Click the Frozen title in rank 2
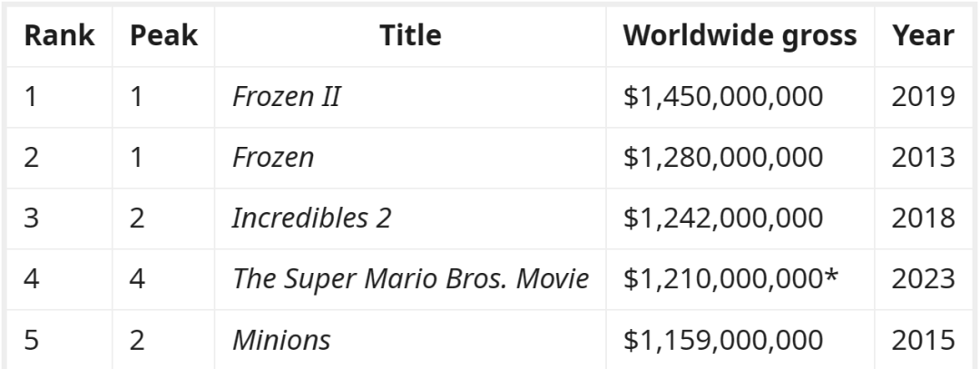The width and height of the screenshot is (980, 369). [x=273, y=158]
